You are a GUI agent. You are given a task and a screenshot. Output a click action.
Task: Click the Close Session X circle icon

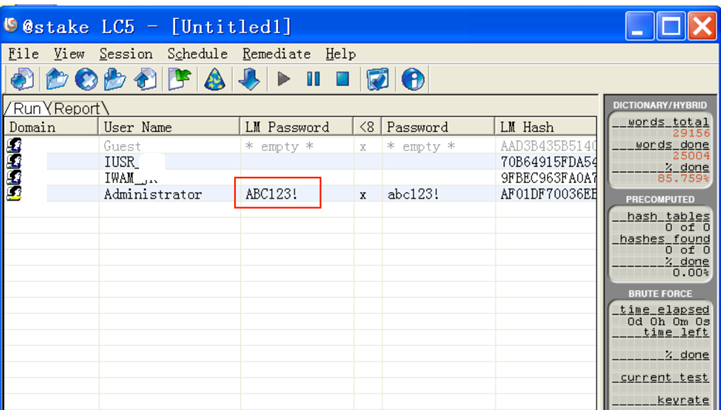click(86, 80)
